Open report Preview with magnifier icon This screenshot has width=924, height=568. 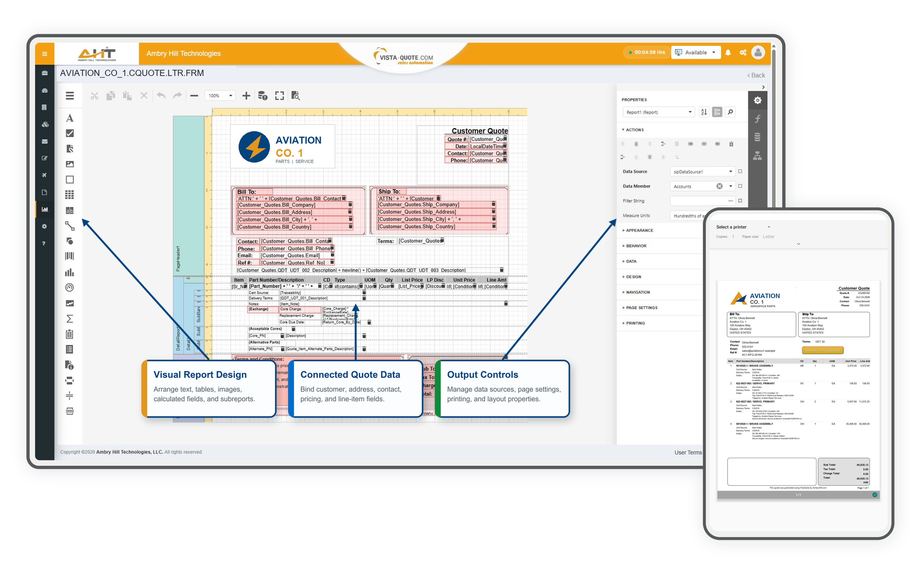coord(296,96)
